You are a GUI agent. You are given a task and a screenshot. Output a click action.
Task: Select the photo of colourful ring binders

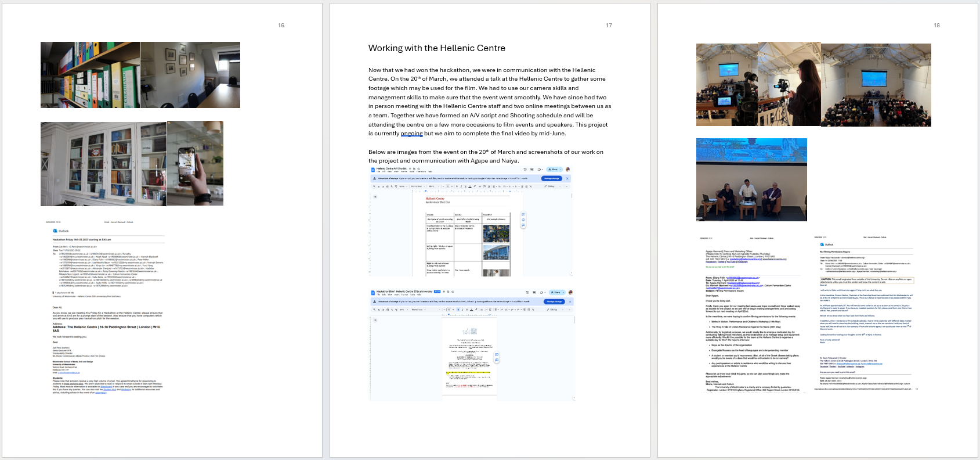[90, 75]
